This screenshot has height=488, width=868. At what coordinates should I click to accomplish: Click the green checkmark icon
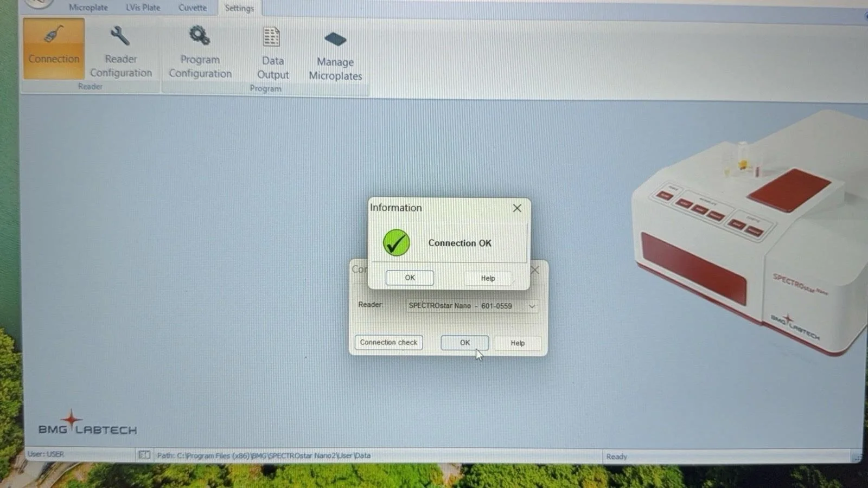tap(397, 242)
